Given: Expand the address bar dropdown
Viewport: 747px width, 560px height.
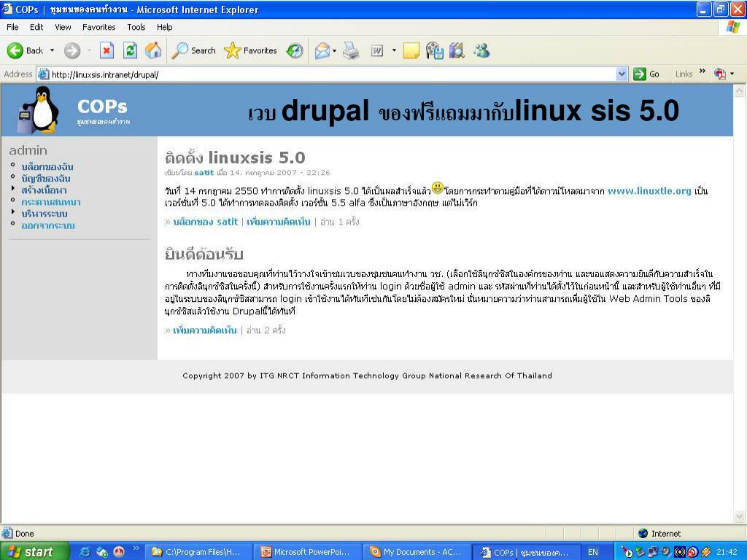Looking at the screenshot, I should (622, 74).
